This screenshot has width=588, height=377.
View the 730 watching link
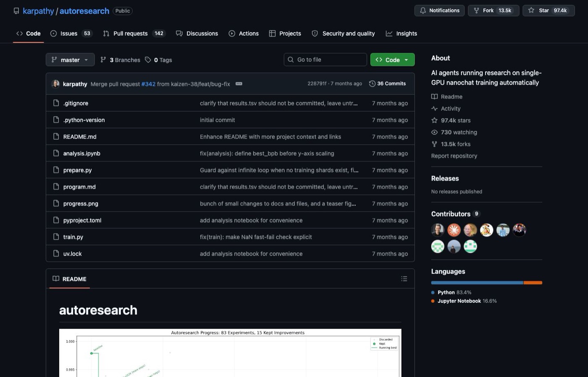(x=454, y=132)
